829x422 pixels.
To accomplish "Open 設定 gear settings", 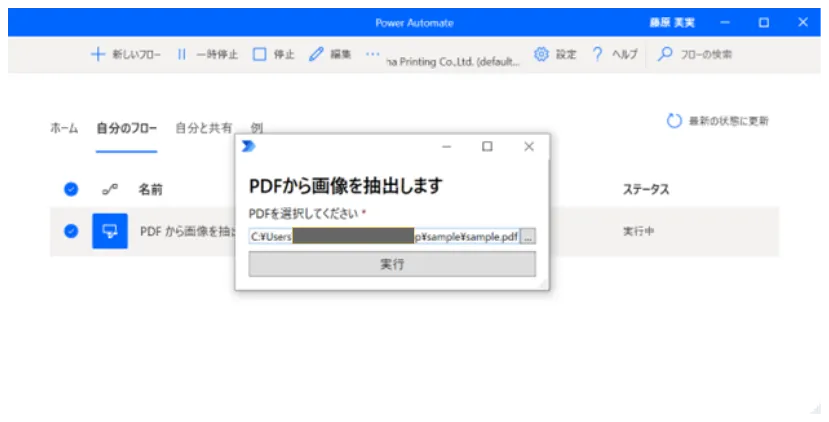I will (x=555, y=54).
